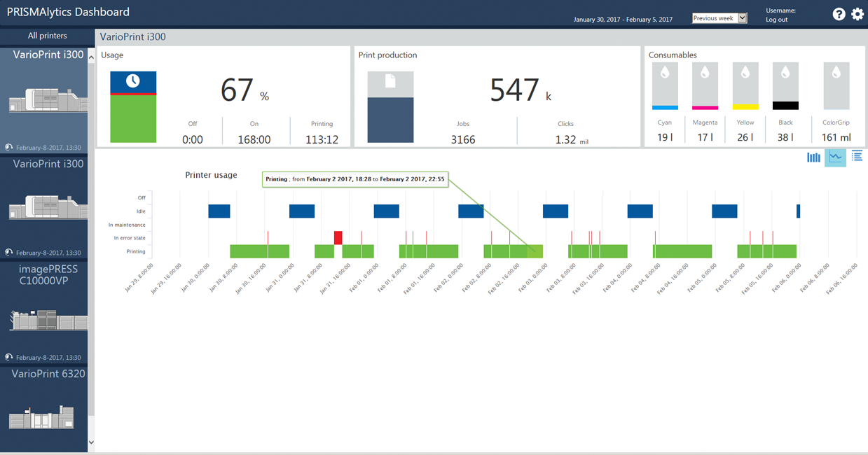Toggle the line chart timeline view
This screenshot has width=868, height=455.
835,157
